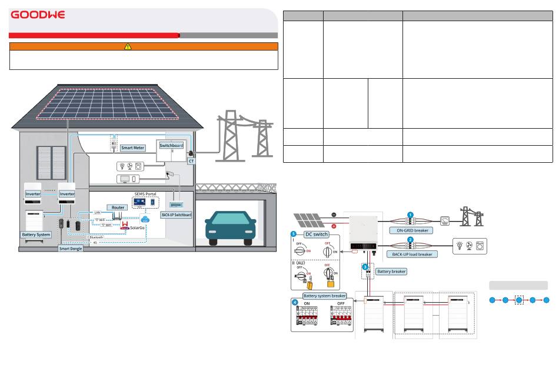559x392 pixels.
Task: Click the "DC switch" label
Action: (x=317, y=234)
